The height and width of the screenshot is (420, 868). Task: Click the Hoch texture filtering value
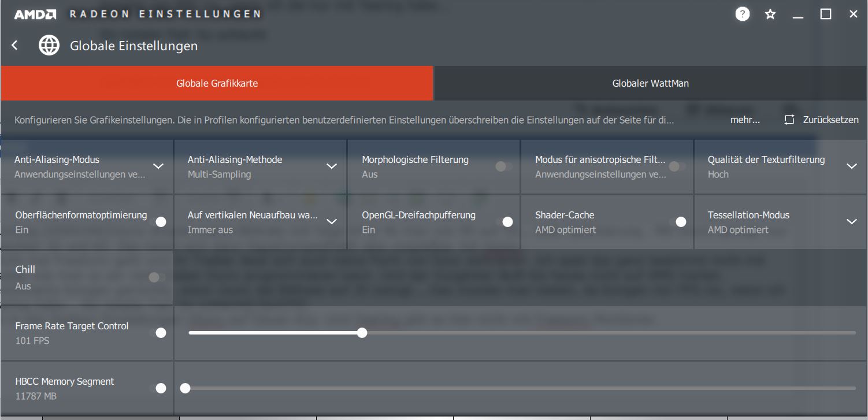coord(718,174)
